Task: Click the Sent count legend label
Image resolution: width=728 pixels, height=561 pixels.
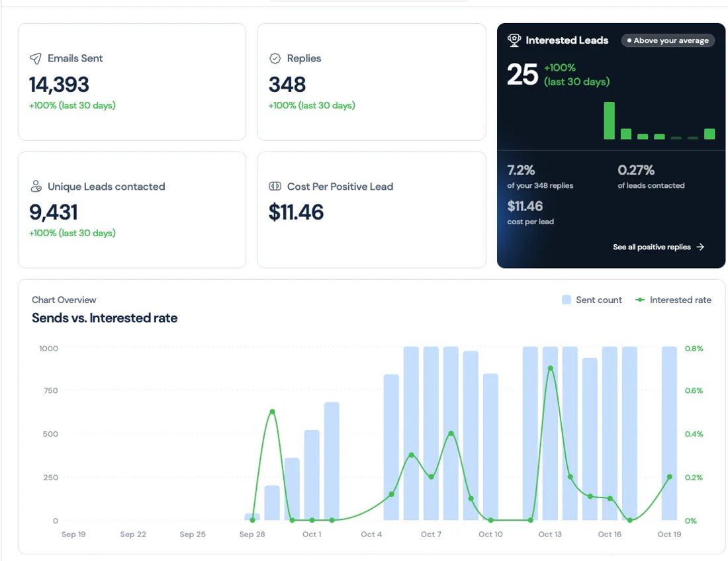Action: (x=598, y=300)
